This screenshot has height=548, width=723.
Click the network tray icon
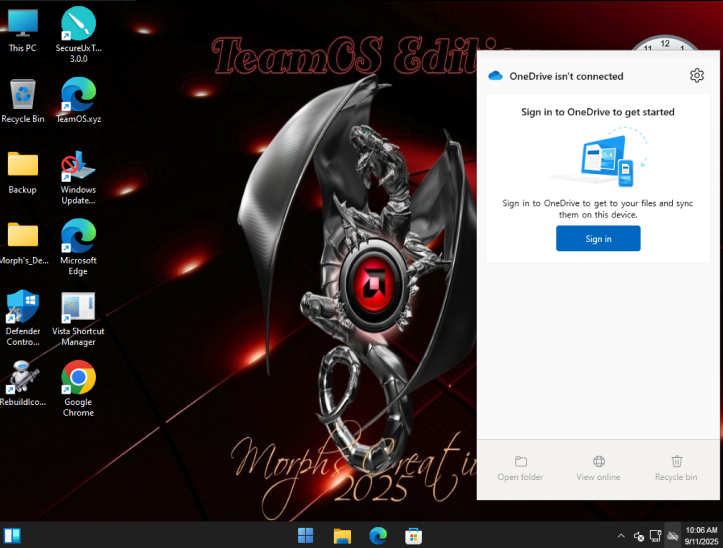coord(655,536)
